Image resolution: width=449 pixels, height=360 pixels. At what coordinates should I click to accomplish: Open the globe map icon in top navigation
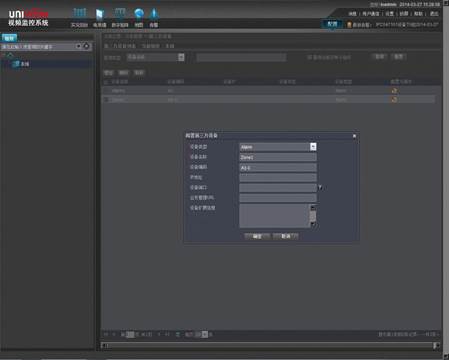[139, 14]
